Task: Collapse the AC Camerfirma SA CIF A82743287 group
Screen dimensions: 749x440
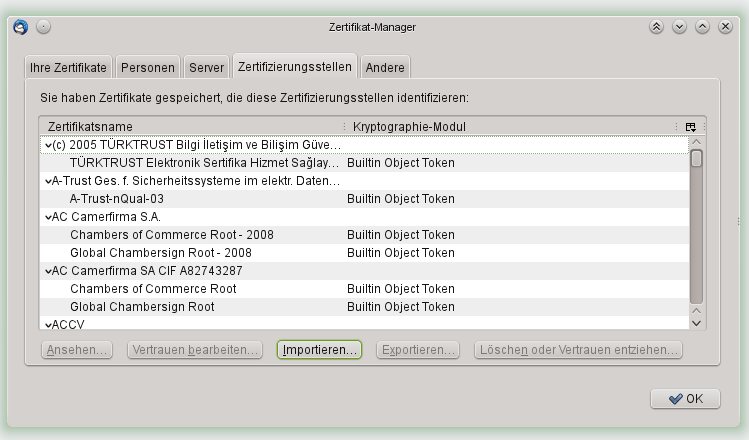Action: click(x=46, y=271)
